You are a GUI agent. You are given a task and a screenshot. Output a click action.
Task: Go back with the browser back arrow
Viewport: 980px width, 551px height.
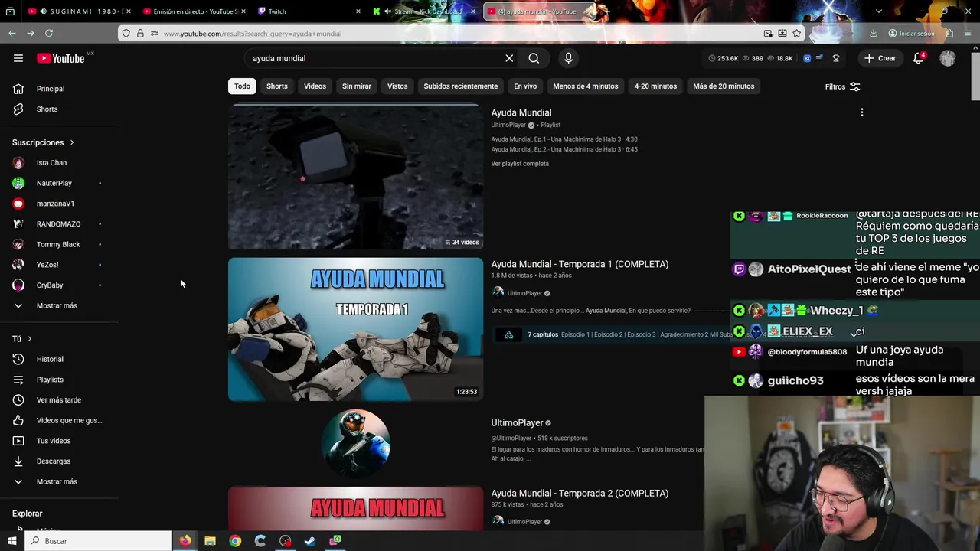(x=12, y=33)
